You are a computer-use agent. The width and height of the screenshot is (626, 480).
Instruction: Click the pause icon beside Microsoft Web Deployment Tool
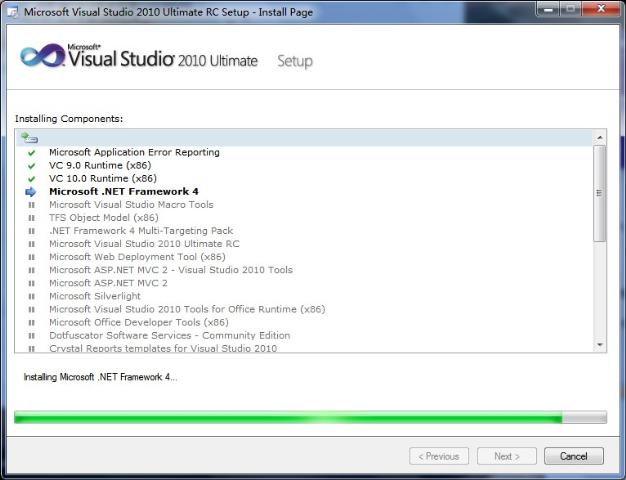[x=32, y=257]
